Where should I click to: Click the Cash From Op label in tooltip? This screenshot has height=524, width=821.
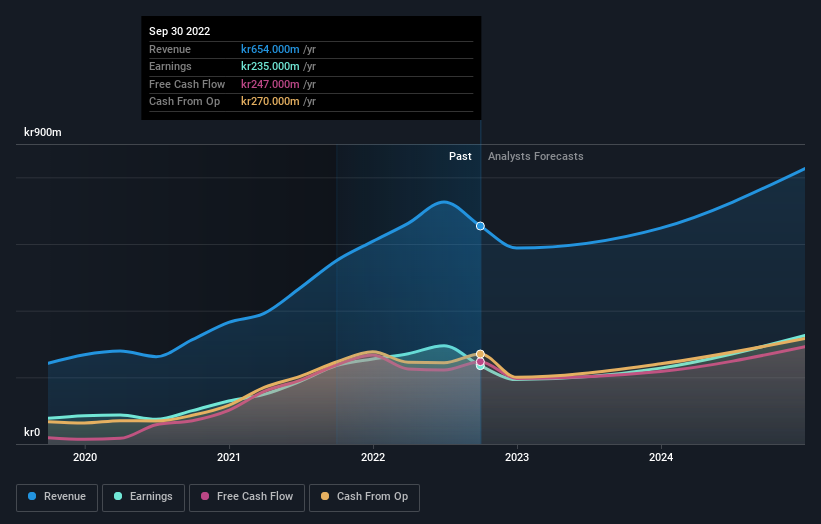(x=184, y=102)
